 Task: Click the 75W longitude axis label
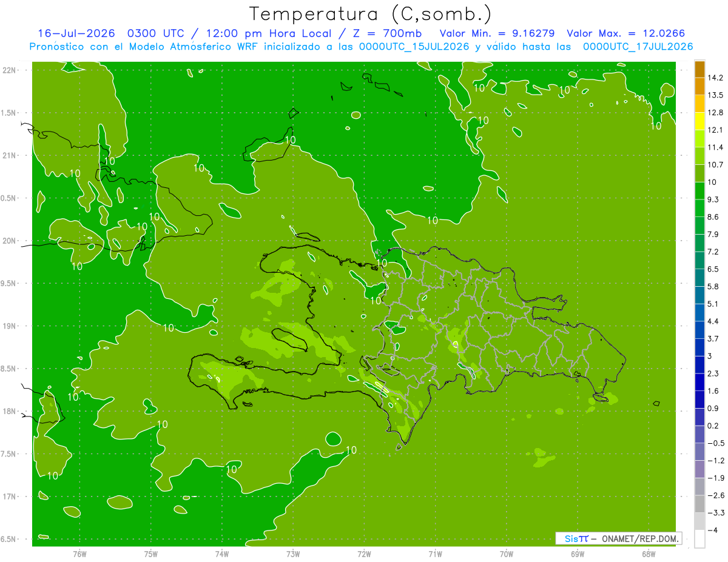[x=151, y=554]
